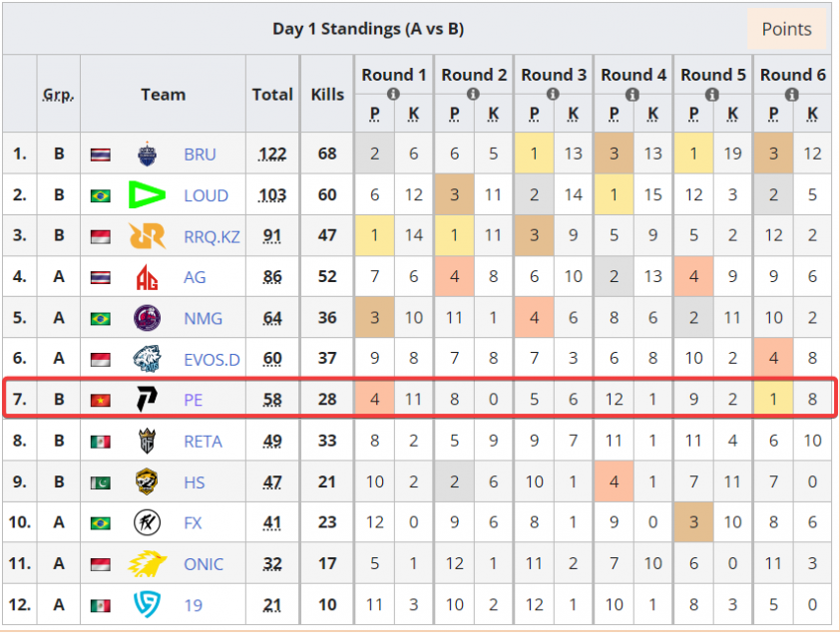The height and width of the screenshot is (633, 840).
Task: Switch to the Points tab
Action: [786, 29]
